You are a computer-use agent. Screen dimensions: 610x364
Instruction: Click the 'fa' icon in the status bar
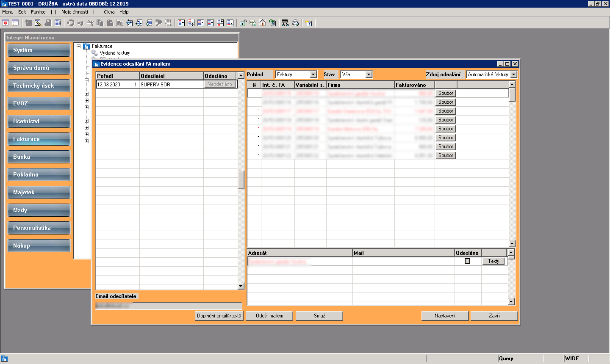coord(4,358)
